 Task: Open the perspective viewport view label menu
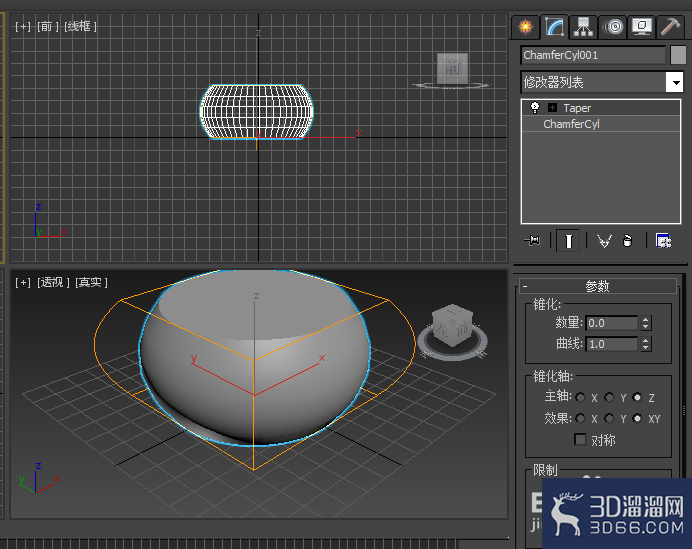53,282
